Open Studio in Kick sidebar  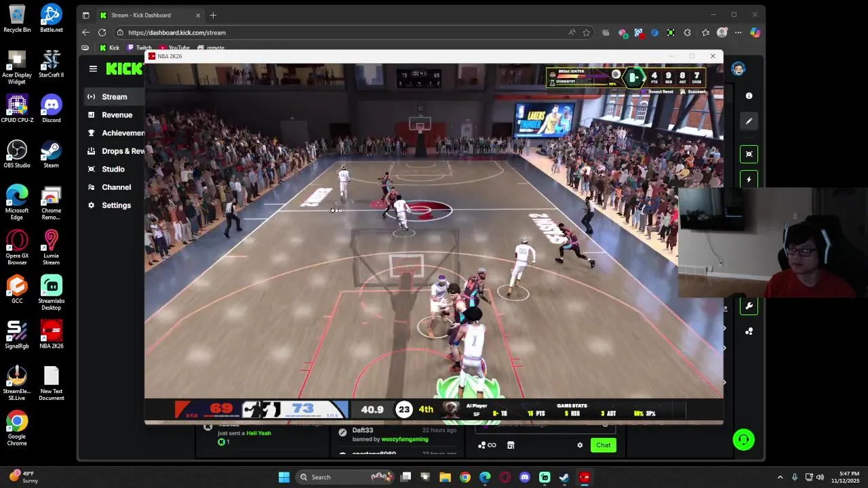(113, 169)
